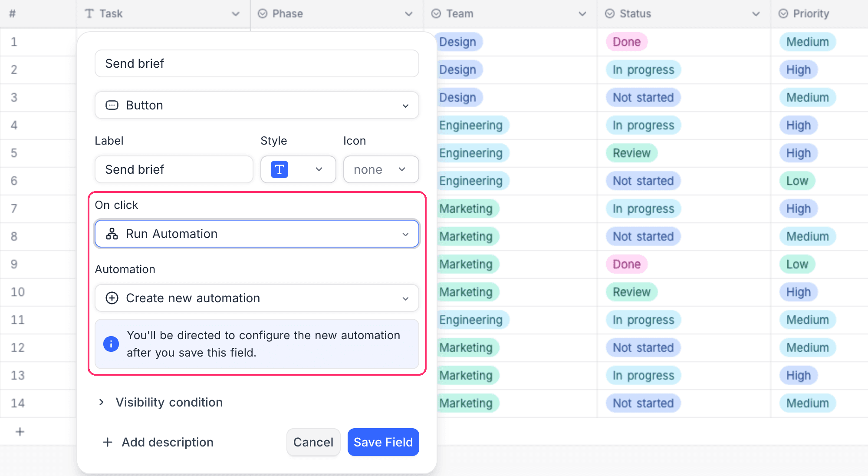This screenshot has width=868, height=476.
Task: Click the Run Automation icon
Action: point(112,234)
